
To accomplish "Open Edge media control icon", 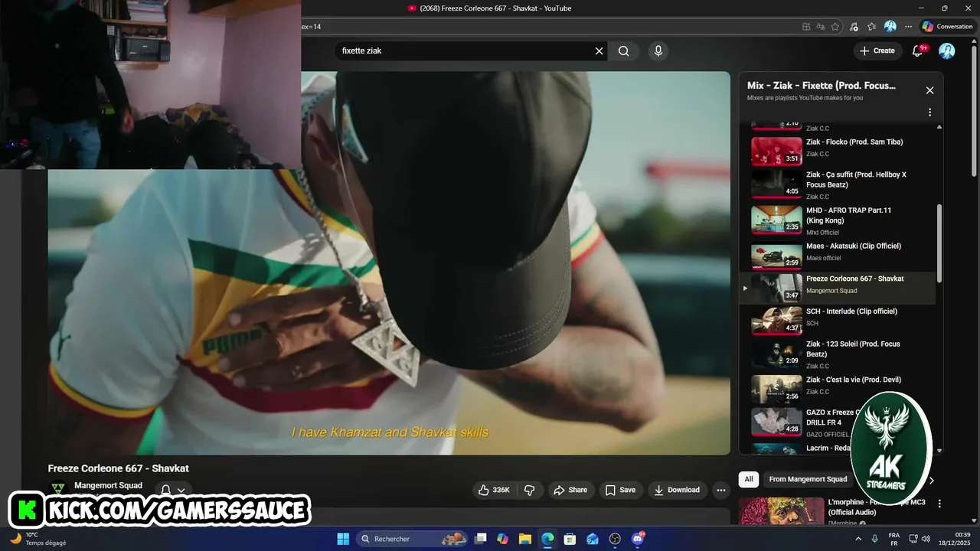I will tap(854, 26).
